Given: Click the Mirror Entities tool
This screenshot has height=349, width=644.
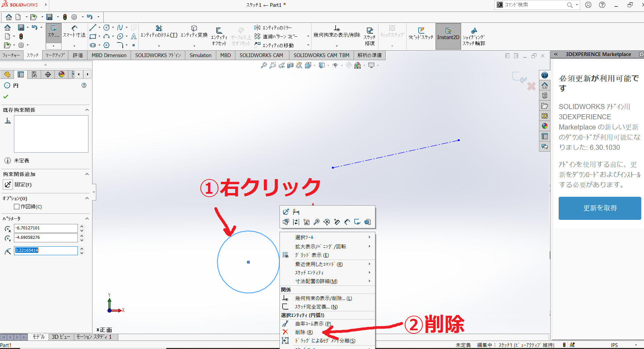Looking at the screenshot, I should (273, 28).
